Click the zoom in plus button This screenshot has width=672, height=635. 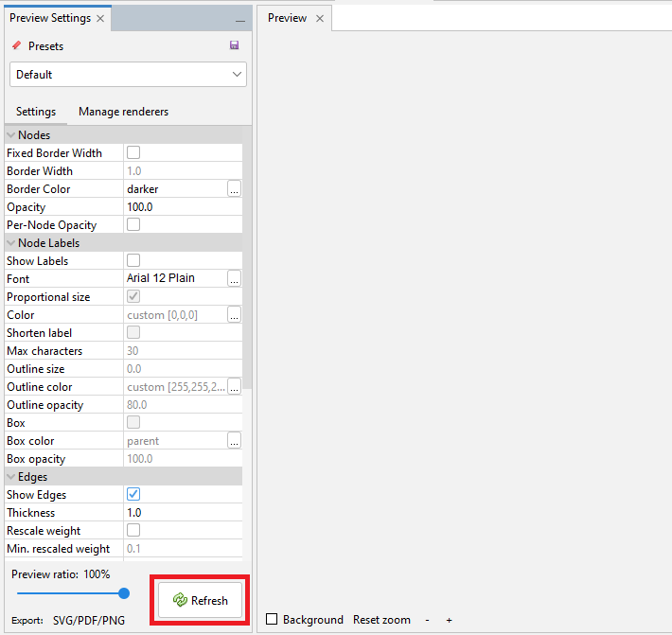tap(449, 620)
